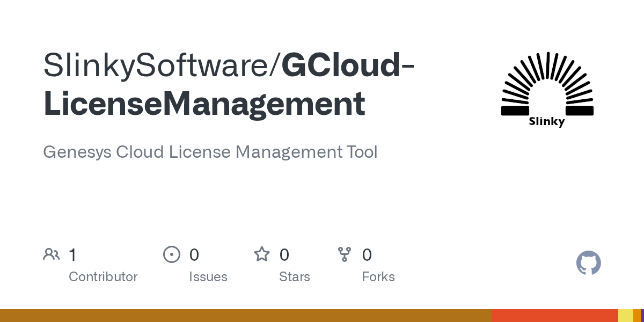
Task: Click the description 'Genesys Cloud License Management Tool'
Action: point(210,152)
